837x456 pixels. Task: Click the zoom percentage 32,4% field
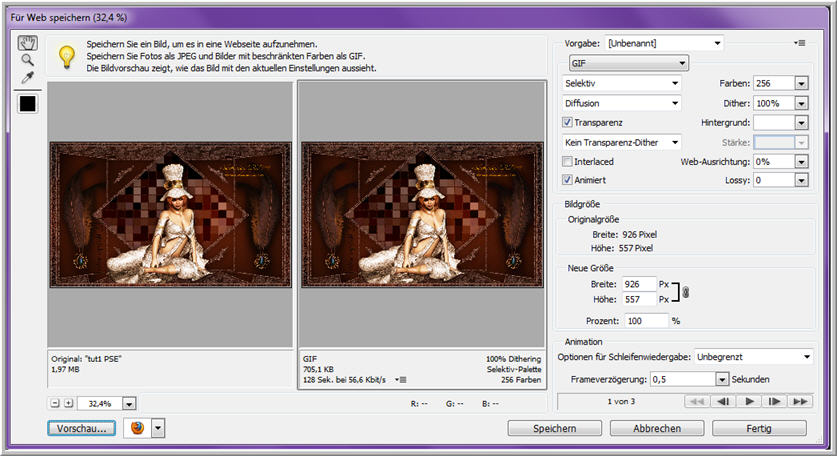point(100,404)
